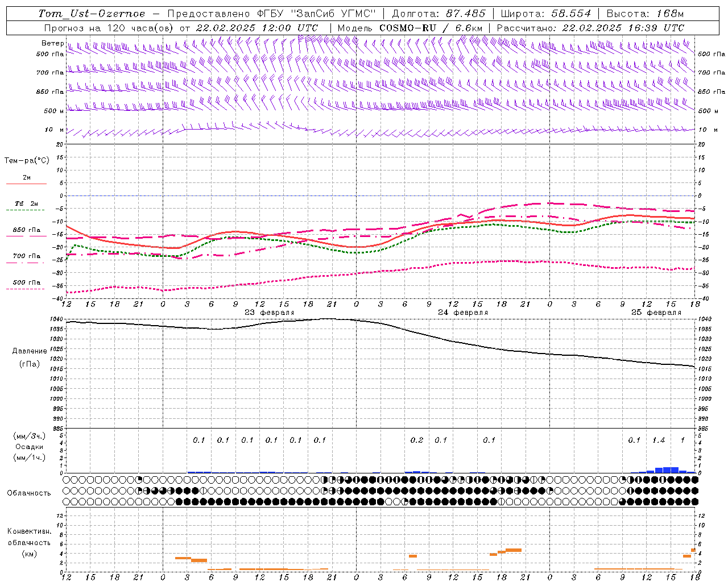Click the Долгота: 87.485 value
The image size is (728, 582).
pos(439,14)
